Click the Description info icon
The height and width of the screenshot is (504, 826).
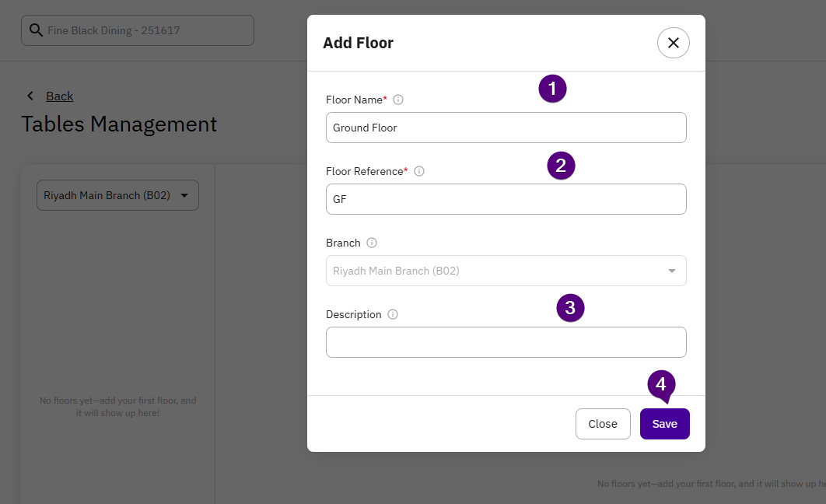coord(393,314)
